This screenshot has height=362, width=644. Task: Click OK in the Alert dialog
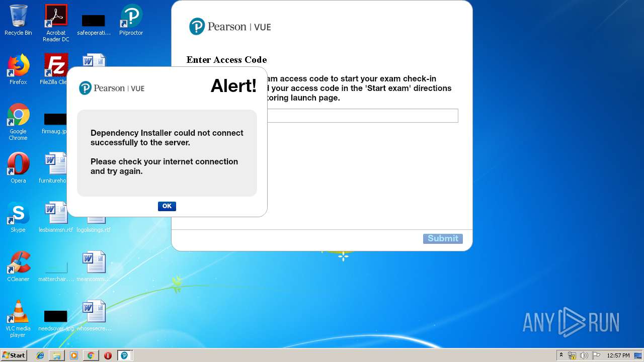167,206
